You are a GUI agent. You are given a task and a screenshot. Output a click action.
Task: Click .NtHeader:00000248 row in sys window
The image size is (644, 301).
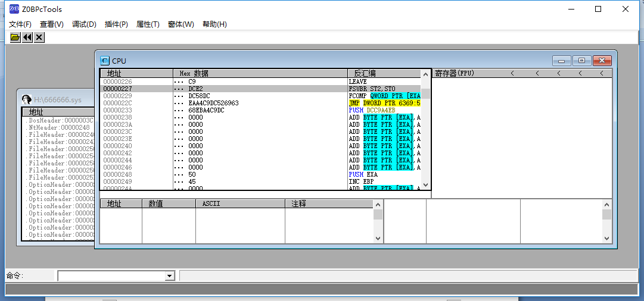[57, 127]
